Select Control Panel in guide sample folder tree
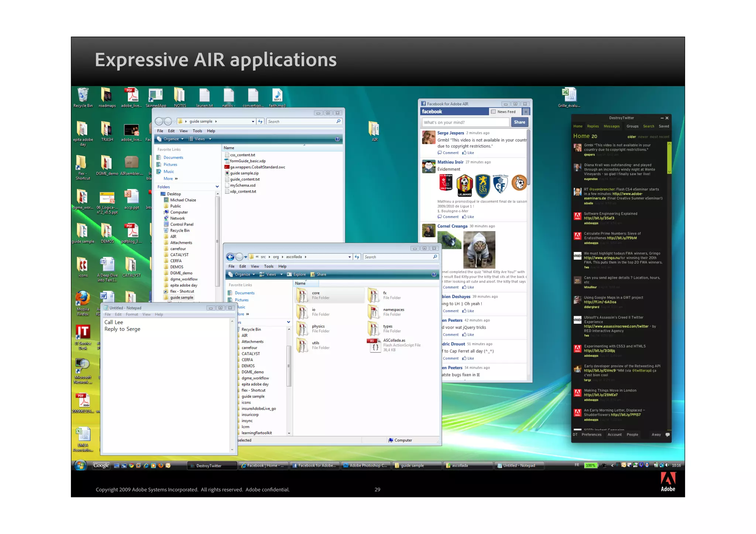 click(181, 224)
